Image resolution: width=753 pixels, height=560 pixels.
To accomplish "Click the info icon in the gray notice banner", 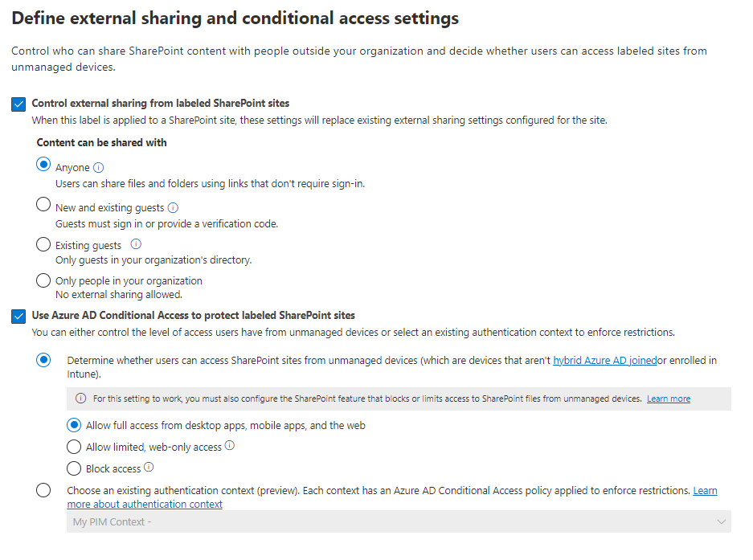I will coord(80,399).
